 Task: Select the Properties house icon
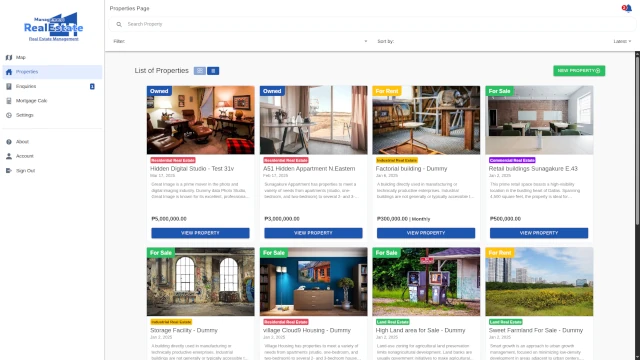(x=9, y=72)
